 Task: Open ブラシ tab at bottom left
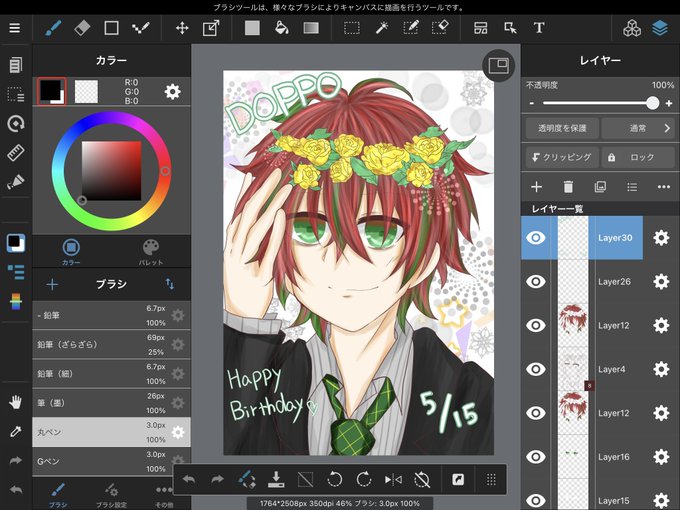point(58,495)
